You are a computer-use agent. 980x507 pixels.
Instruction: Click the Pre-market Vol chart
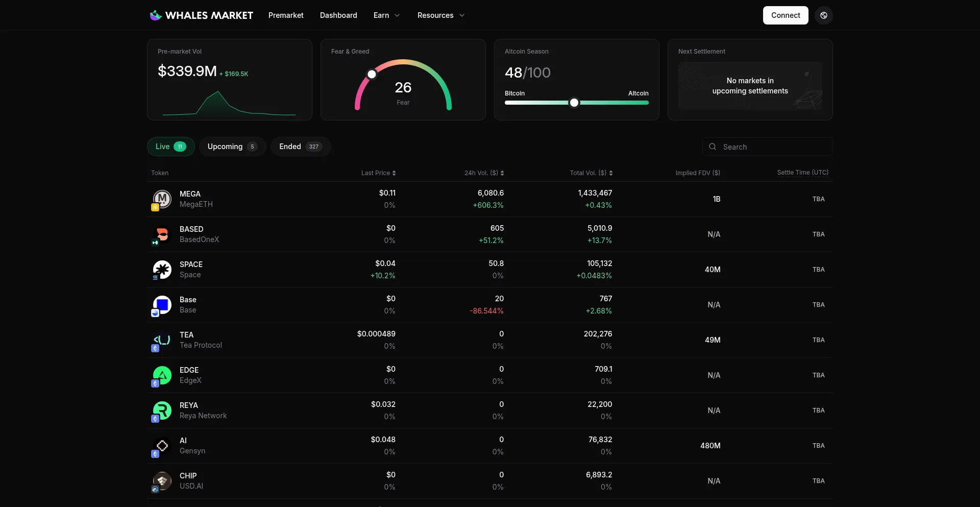(x=229, y=103)
